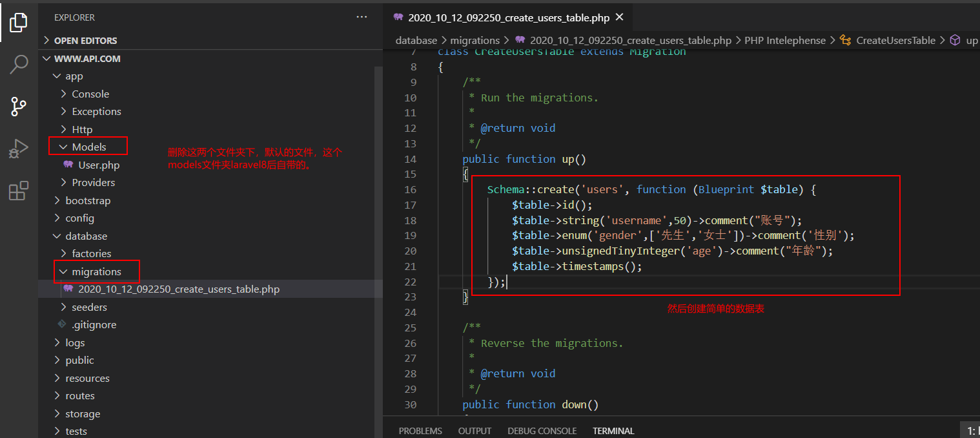Viewport: 980px width, 438px height.
Task: Expand the seeders folder
Action: point(63,307)
